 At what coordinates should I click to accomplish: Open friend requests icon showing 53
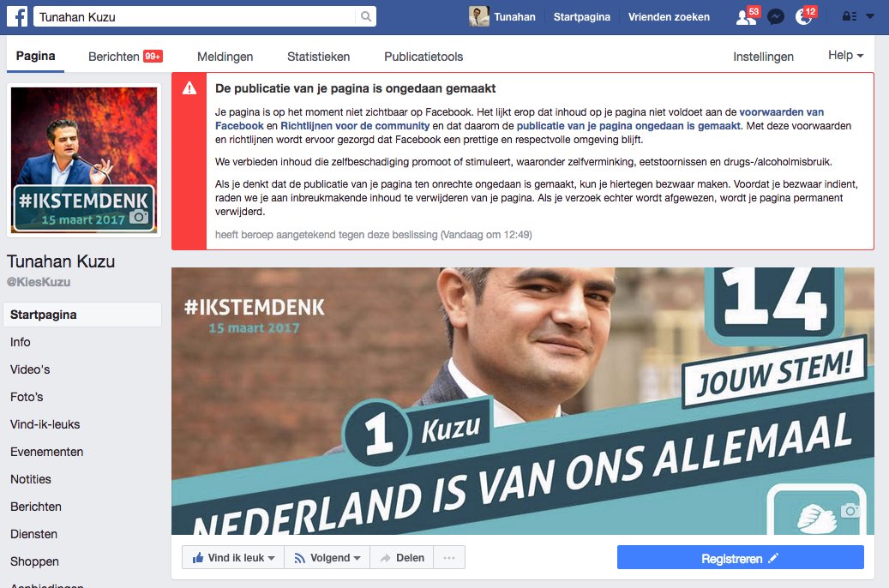pyautogui.click(x=748, y=16)
